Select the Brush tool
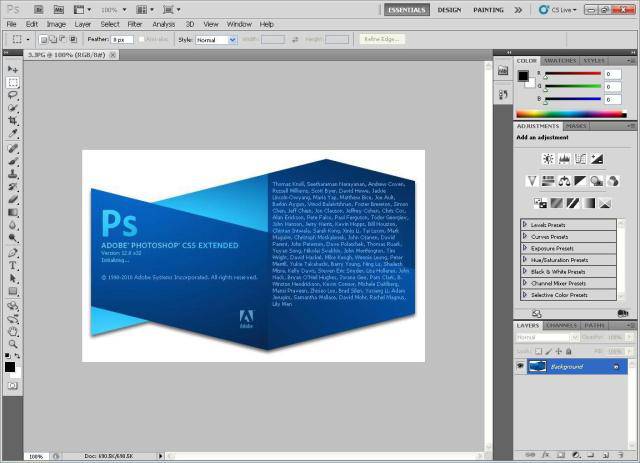 [x=13, y=161]
